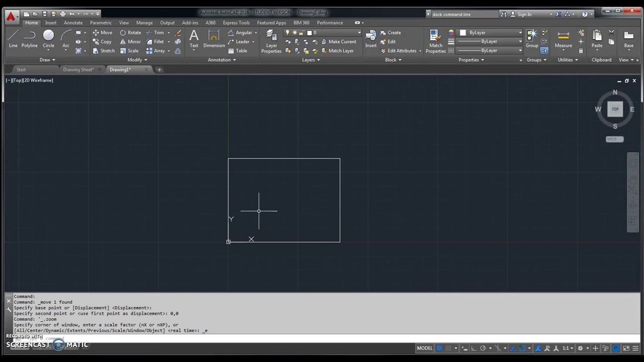The image size is (644, 362).
Task: Click the MODEL space button
Action: click(x=425, y=348)
